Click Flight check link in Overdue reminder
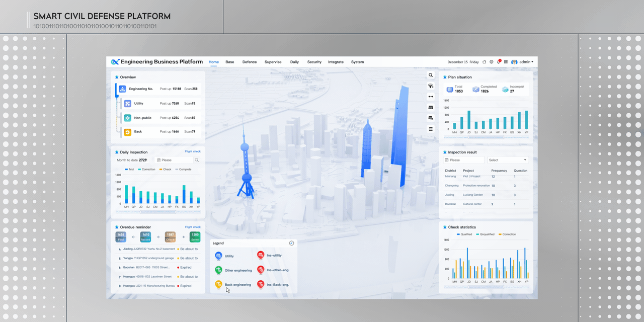The width and height of the screenshot is (644, 322). 193,227
